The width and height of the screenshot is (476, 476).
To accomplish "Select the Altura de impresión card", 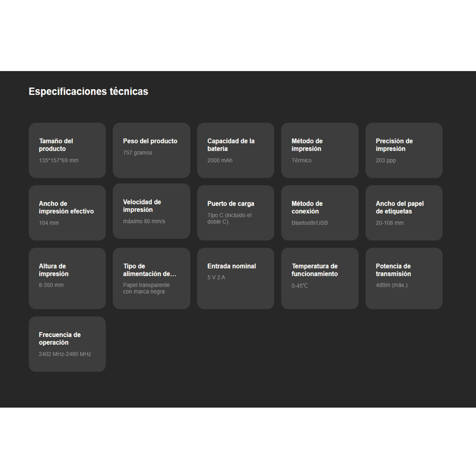I will click(67, 278).
